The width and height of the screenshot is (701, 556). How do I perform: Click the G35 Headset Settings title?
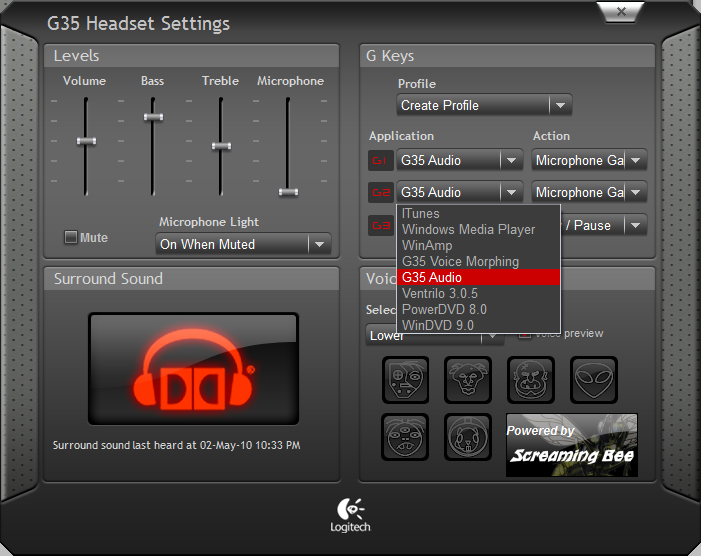(x=139, y=24)
